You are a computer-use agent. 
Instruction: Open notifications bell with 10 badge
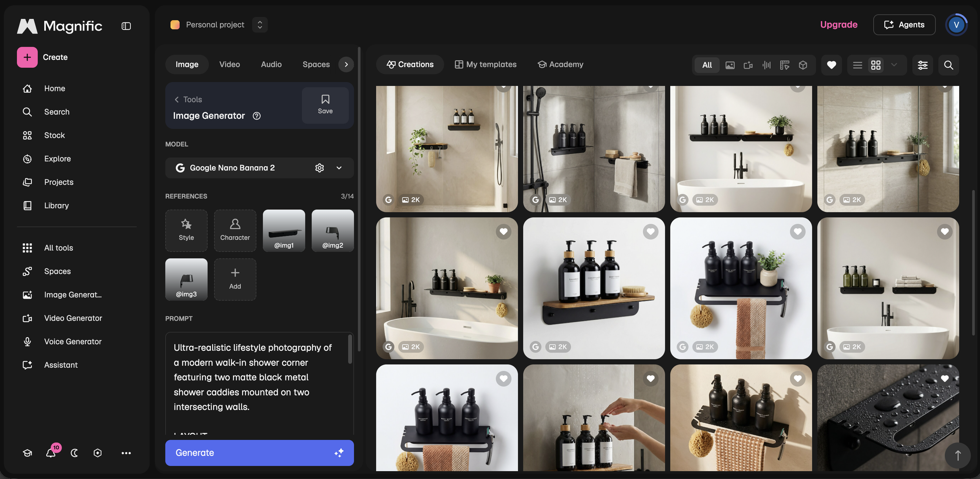click(51, 453)
